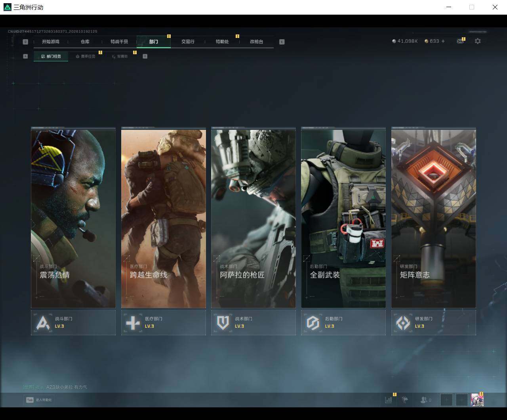Click the Tab 进入特勤处 button
The image size is (507, 420).
pyautogui.click(x=39, y=400)
